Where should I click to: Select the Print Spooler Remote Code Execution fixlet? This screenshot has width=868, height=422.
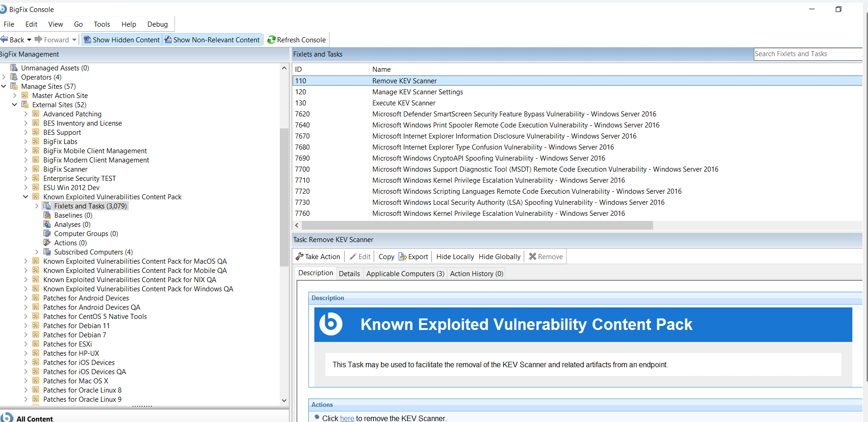pyautogui.click(x=577, y=125)
